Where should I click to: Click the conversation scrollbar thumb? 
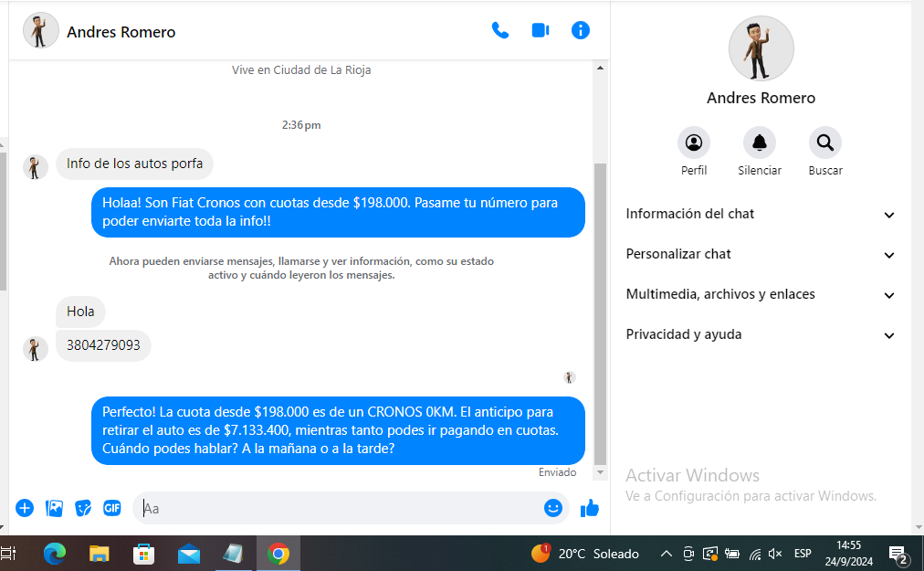coord(600,313)
